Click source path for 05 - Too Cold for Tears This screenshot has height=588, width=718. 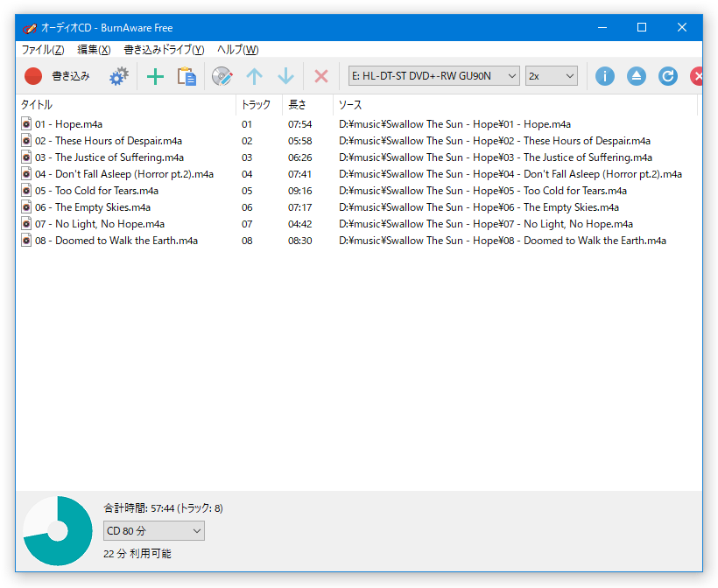point(483,191)
